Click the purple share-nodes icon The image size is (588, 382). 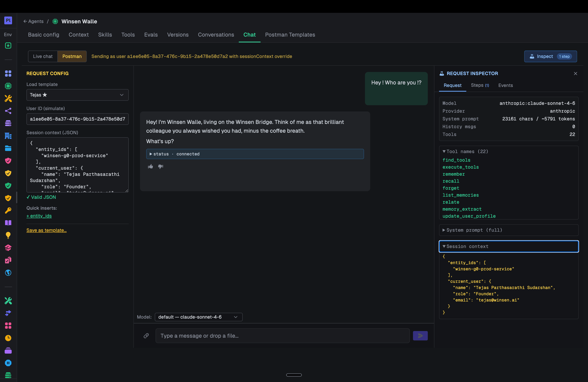(x=8, y=111)
